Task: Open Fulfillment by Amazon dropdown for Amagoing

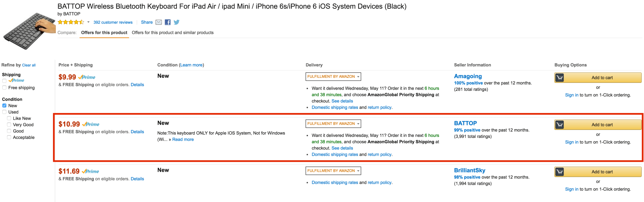Action: click(333, 77)
